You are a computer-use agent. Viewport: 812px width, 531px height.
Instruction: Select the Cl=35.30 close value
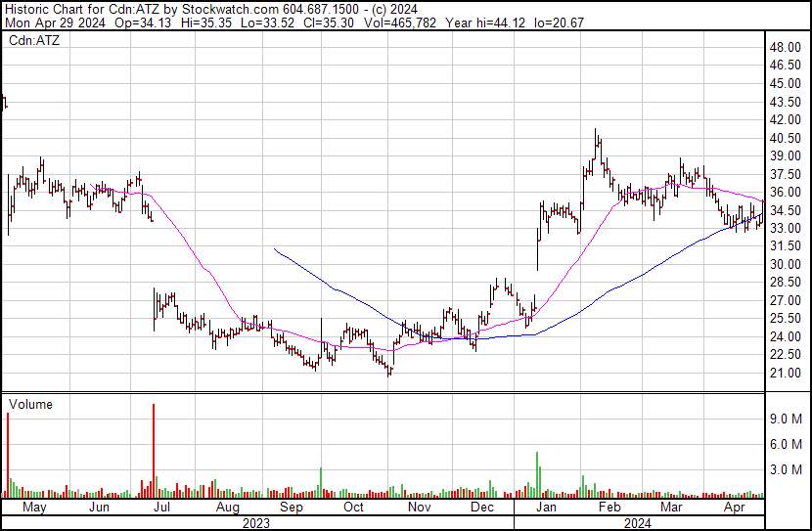(x=329, y=22)
